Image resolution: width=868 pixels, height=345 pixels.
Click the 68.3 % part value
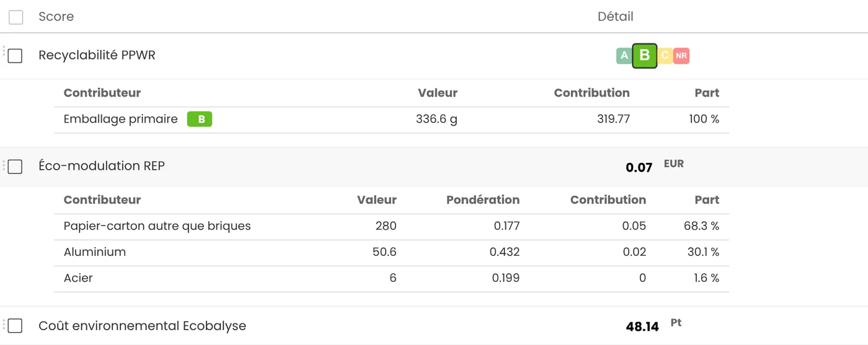coord(702,226)
